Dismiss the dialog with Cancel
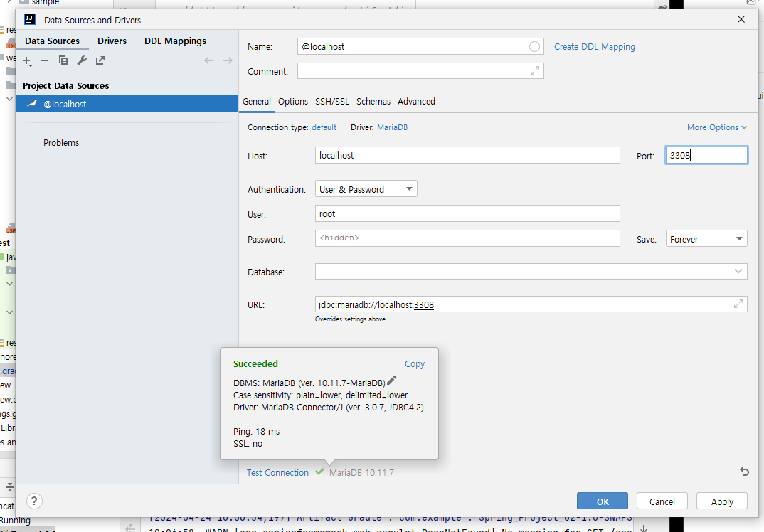 [x=662, y=501]
